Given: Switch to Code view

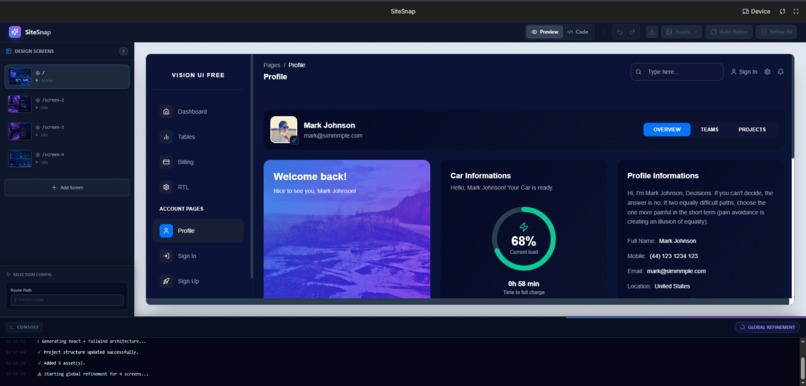Looking at the screenshot, I should (x=577, y=32).
